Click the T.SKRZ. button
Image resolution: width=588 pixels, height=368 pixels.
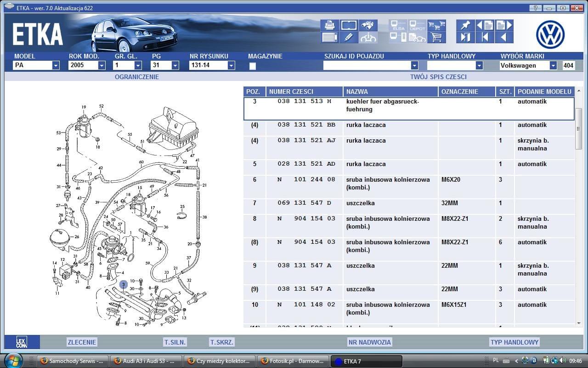pos(222,342)
